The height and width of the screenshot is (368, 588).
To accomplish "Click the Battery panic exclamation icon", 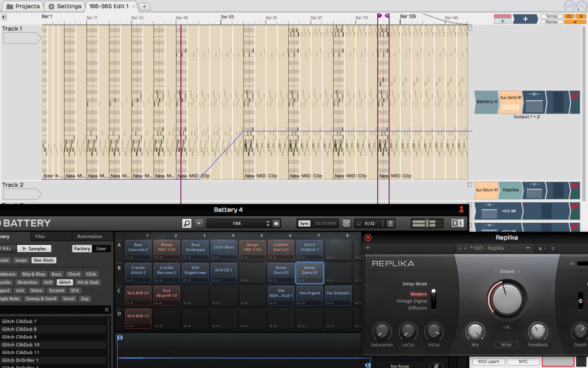I will click(391, 223).
